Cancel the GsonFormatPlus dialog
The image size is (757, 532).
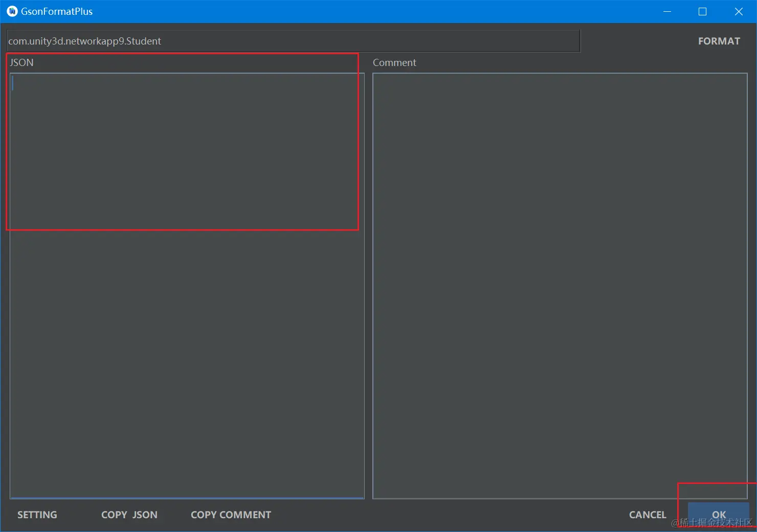pyautogui.click(x=648, y=515)
